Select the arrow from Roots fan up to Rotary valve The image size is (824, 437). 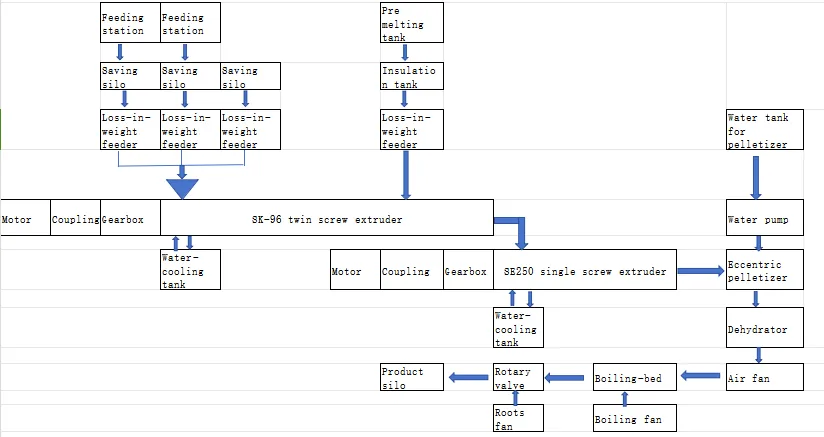(x=516, y=398)
